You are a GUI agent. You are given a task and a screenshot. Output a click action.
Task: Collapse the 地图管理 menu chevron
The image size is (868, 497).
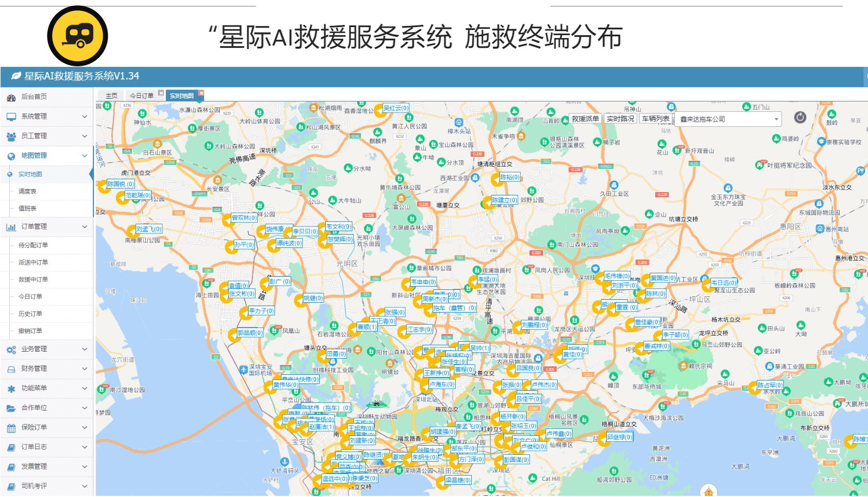(85, 156)
